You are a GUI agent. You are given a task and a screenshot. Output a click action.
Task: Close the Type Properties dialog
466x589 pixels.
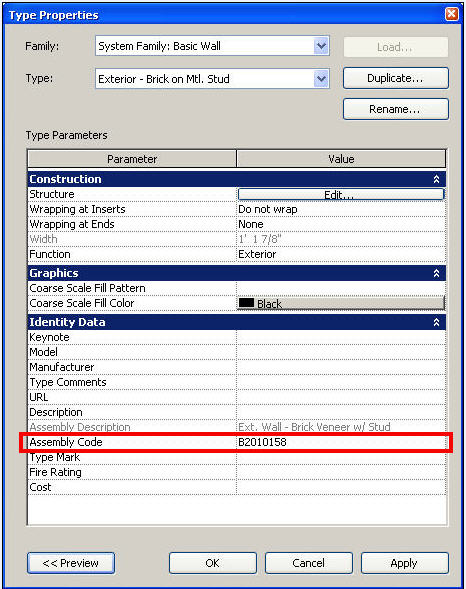click(452, 14)
